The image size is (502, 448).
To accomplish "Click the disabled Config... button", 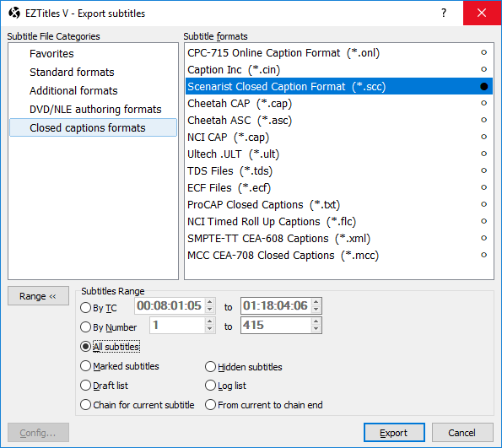I will [38, 433].
